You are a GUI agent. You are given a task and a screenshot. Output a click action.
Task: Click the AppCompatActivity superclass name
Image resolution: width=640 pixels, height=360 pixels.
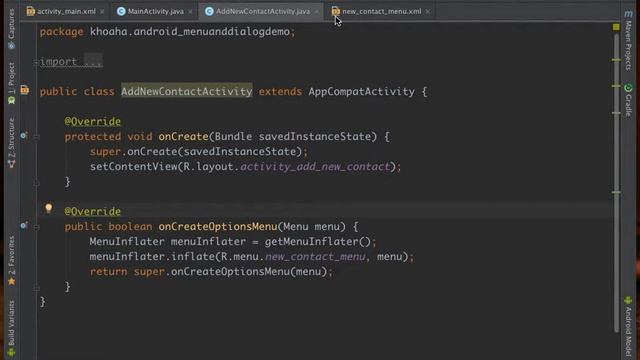362,91
